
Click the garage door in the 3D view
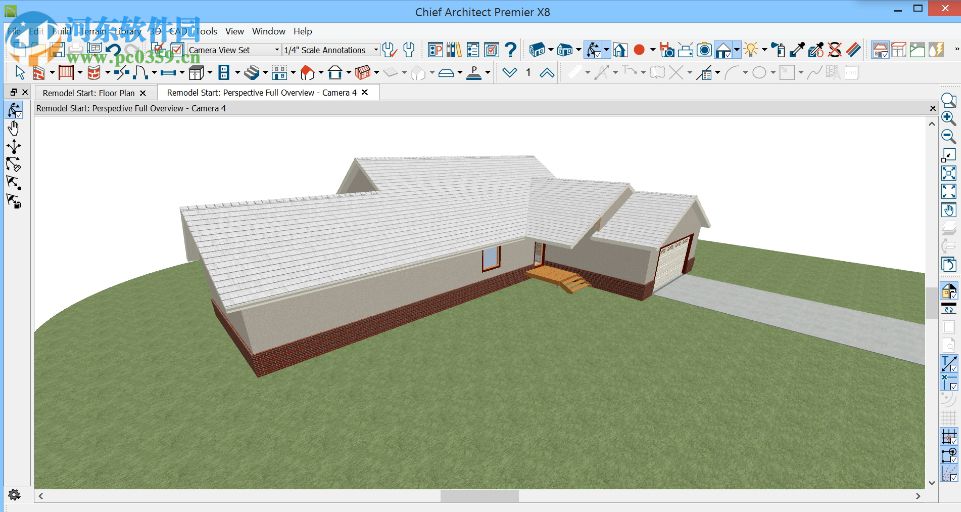[673, 264]
